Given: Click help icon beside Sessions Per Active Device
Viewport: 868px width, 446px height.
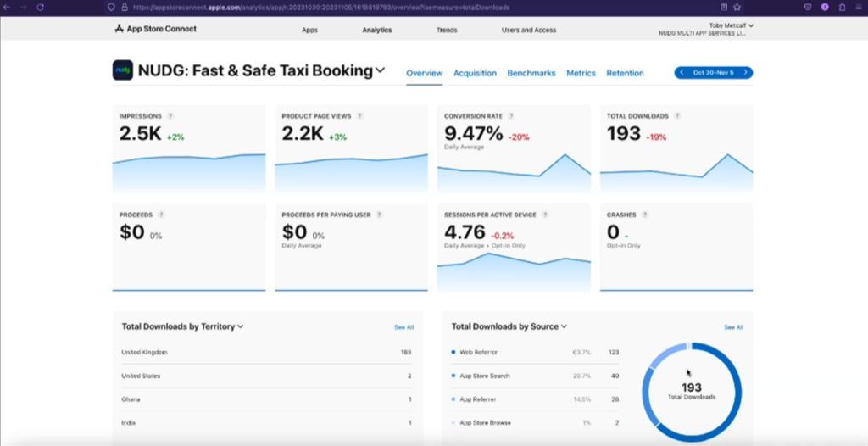Looking at the screenshot, I should point(545,215).
